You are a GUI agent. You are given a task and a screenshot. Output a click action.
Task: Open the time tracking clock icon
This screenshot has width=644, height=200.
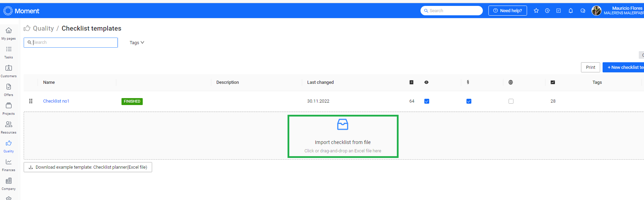click(547, 11)
